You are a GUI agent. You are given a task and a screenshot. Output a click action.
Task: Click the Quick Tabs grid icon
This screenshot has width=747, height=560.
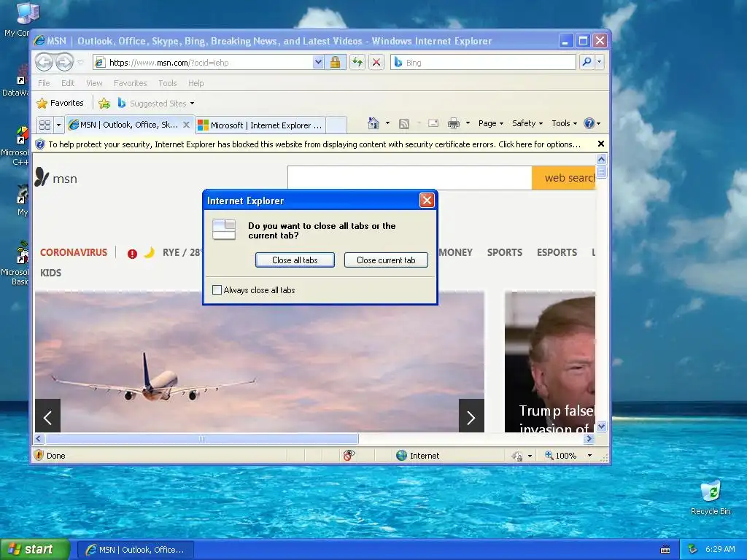[44, 125]
